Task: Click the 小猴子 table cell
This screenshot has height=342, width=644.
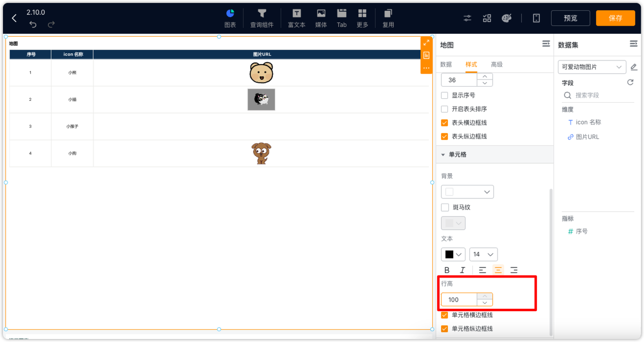Action: coord(72,126)
